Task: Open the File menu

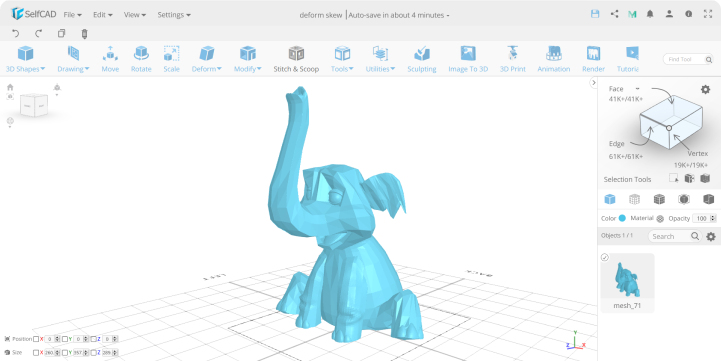Action: click(73, 15)
